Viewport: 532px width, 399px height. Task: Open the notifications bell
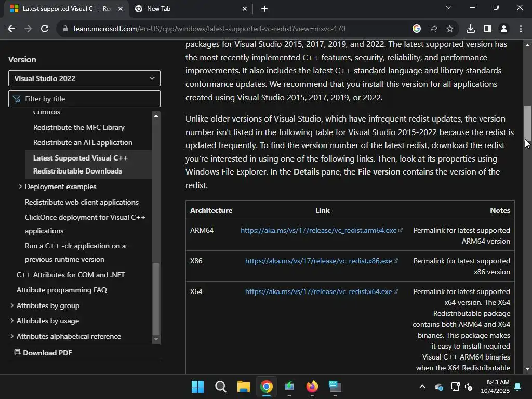518,387
